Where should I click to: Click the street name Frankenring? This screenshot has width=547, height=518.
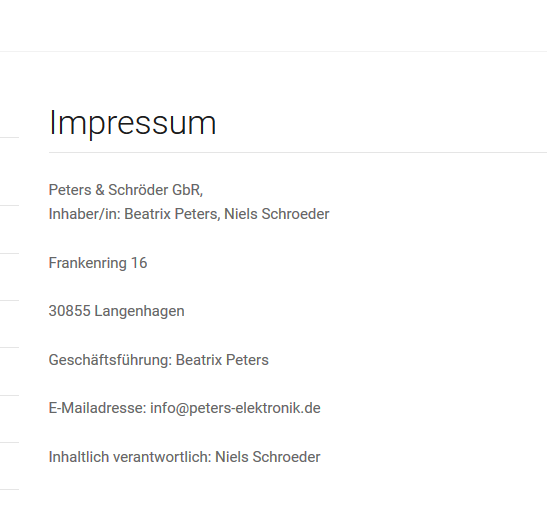88,263
